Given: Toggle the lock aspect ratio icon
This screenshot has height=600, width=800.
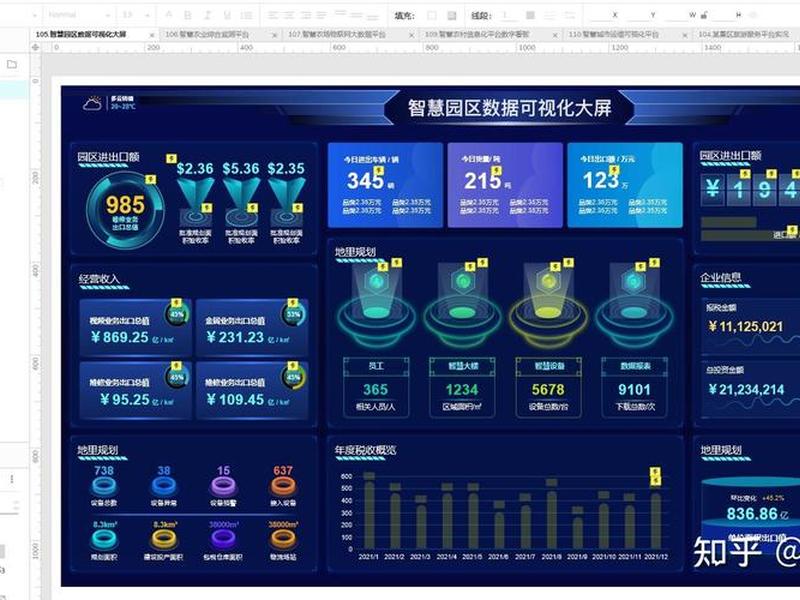Looking at the screenshot, I should [x=704, y=15].
